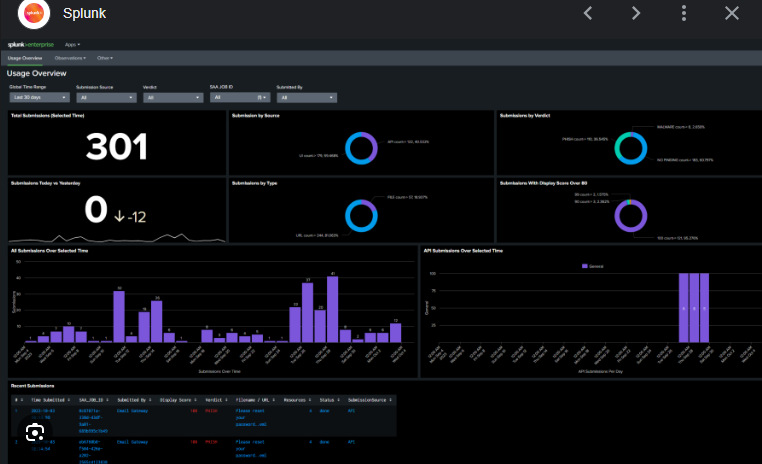The height and width of the screenshot is (464, 762).
Task: Sort by Time Submitted column
Action: [x=51, y=400]
